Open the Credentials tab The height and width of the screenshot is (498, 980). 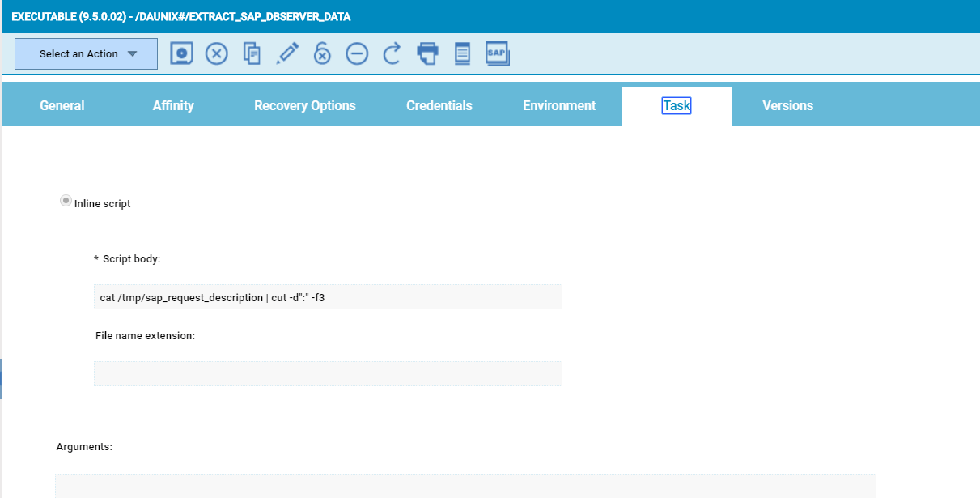click(439, 106)
